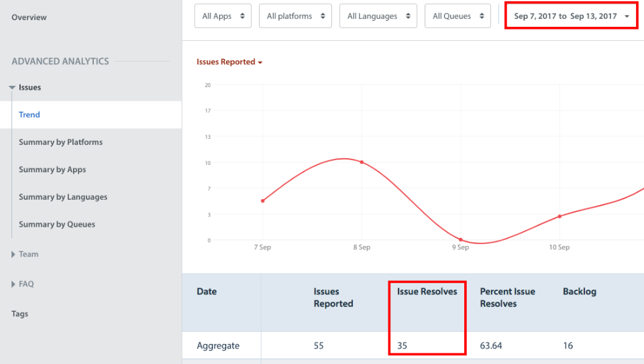Expand the Team section arrow
The width and height of the screenshot is (644, 364).
pyautogui.click(x=13, y=255)
